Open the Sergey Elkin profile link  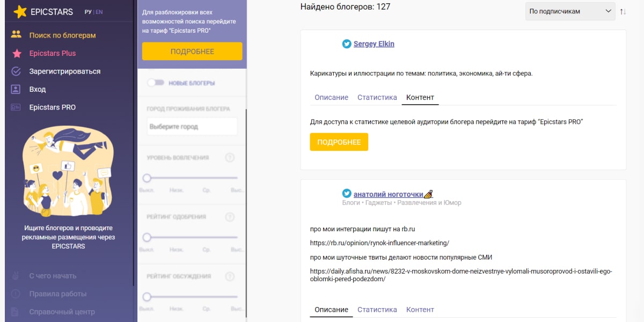[374, 44]
